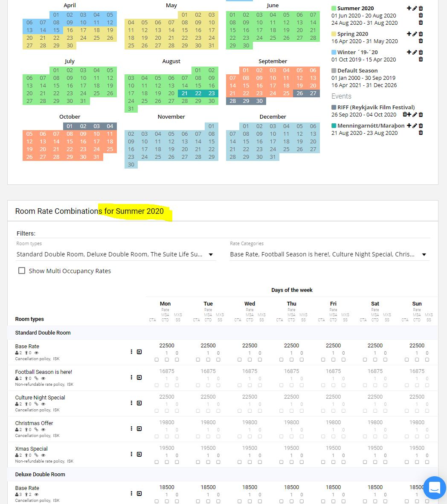
Task: Tick Monday CTA checkbox for Xmas Special
Action: 157,462
